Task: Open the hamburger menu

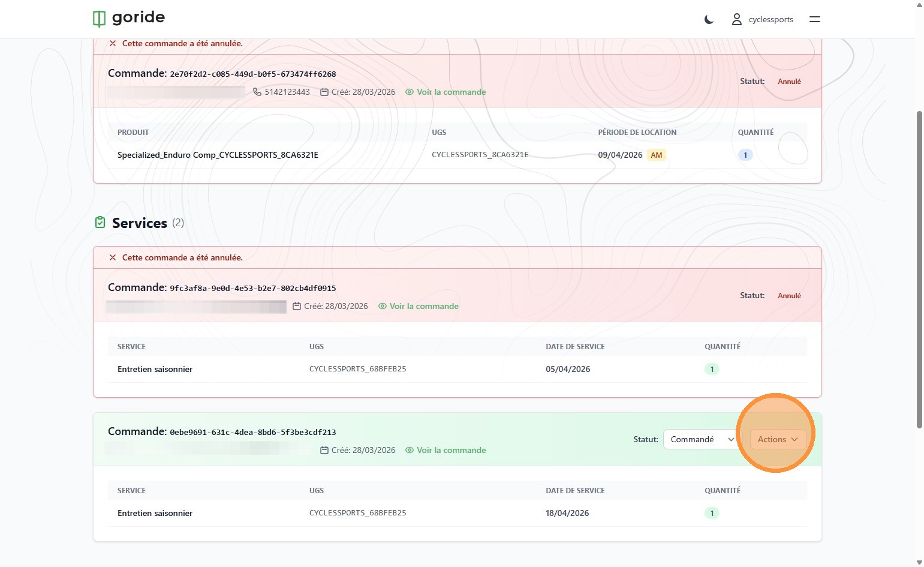Action: 814,19
